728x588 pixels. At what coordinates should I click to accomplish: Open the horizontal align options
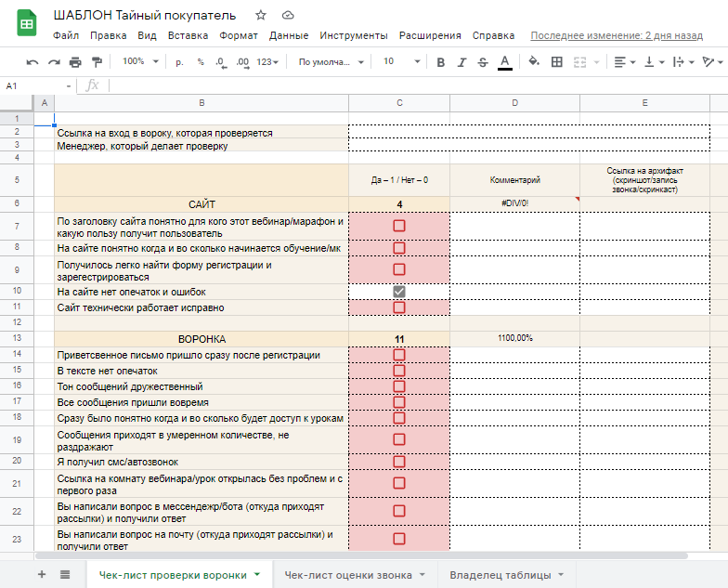pyautogui.click(x=624, y=61)
